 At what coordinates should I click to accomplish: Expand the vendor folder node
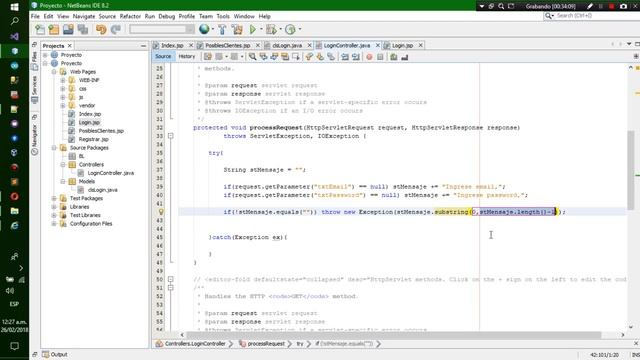click(63, 105)
